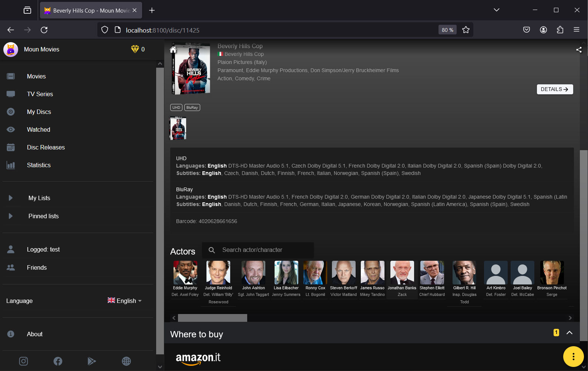
Task: Click the share icon at top right
Action: [579, 50]
